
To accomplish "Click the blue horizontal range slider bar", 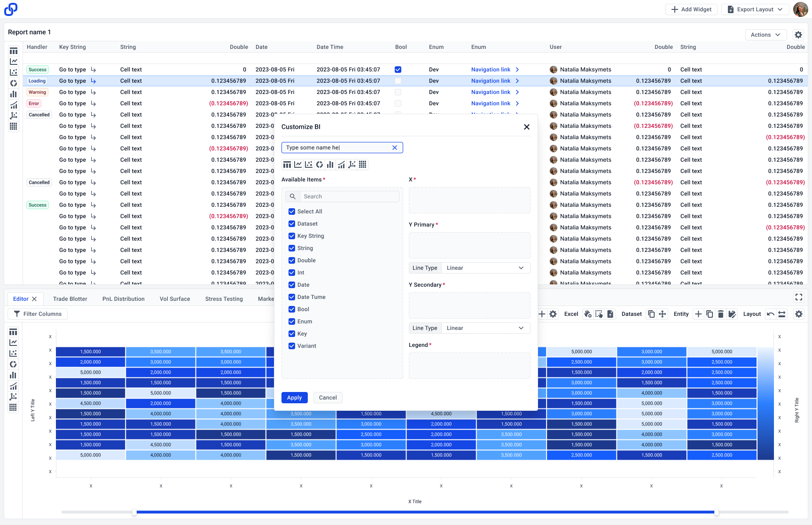I will click(x=425, y=512).
